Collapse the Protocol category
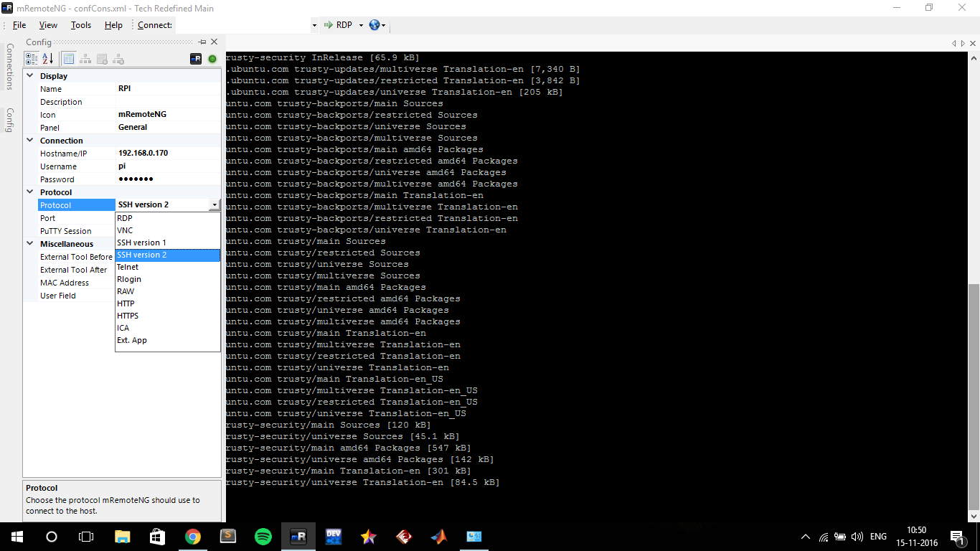Viewport: 980px width, 551px height. point(30,192)
